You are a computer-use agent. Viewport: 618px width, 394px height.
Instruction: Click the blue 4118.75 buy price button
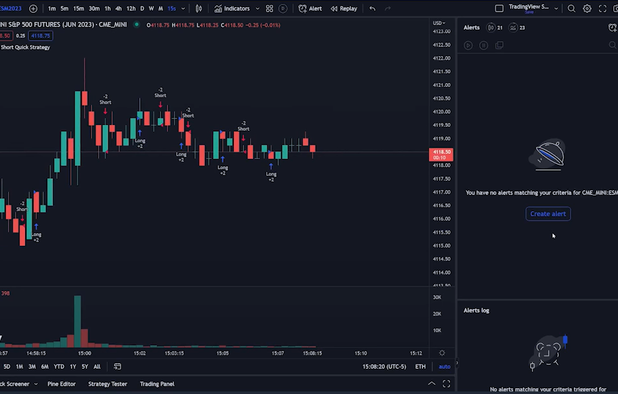(41, 36)
